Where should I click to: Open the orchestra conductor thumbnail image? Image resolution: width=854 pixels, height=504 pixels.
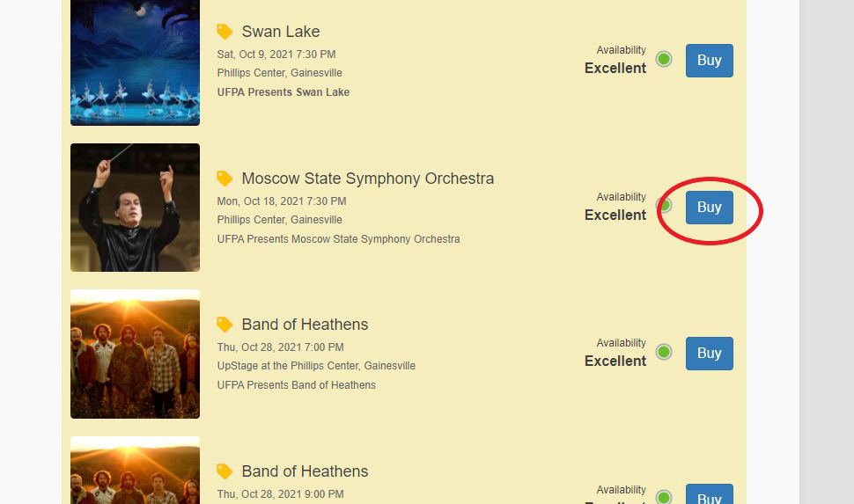135,208
